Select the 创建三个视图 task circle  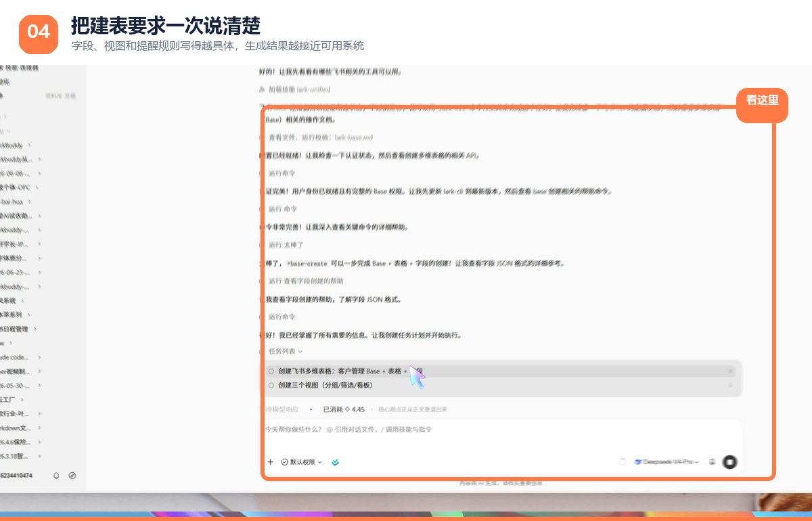[271, 385]
